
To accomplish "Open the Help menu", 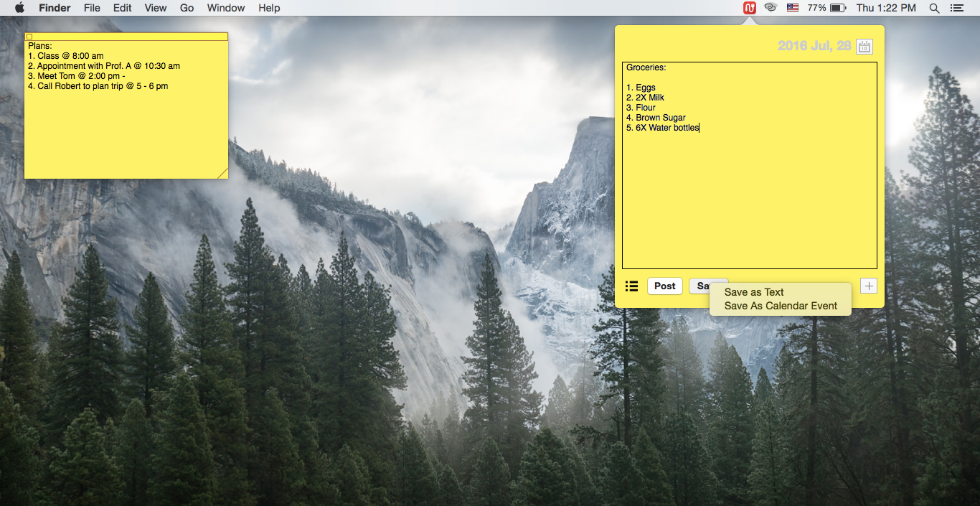I will click(269, 8).
